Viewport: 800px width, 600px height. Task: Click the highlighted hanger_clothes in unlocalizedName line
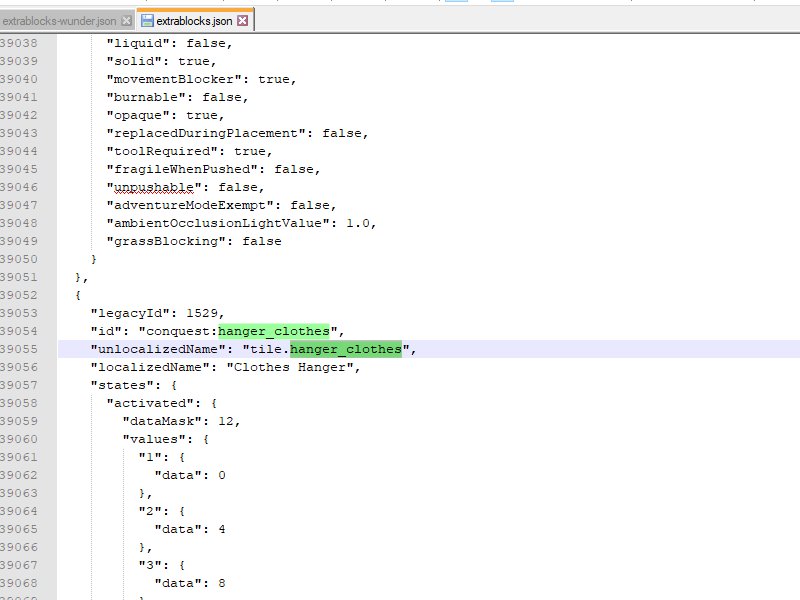tap(344, 349)
